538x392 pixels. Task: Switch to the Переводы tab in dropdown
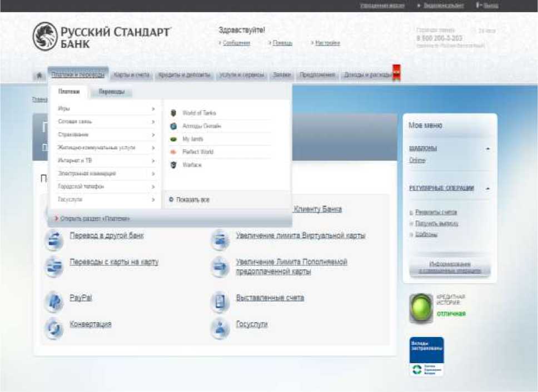[112, 92]
